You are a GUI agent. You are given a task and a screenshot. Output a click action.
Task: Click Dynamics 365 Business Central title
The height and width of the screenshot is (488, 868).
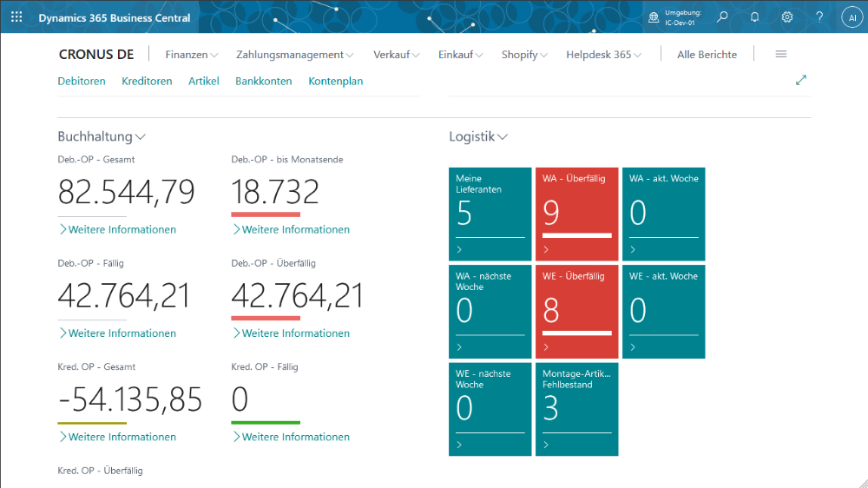pos(114,17)
